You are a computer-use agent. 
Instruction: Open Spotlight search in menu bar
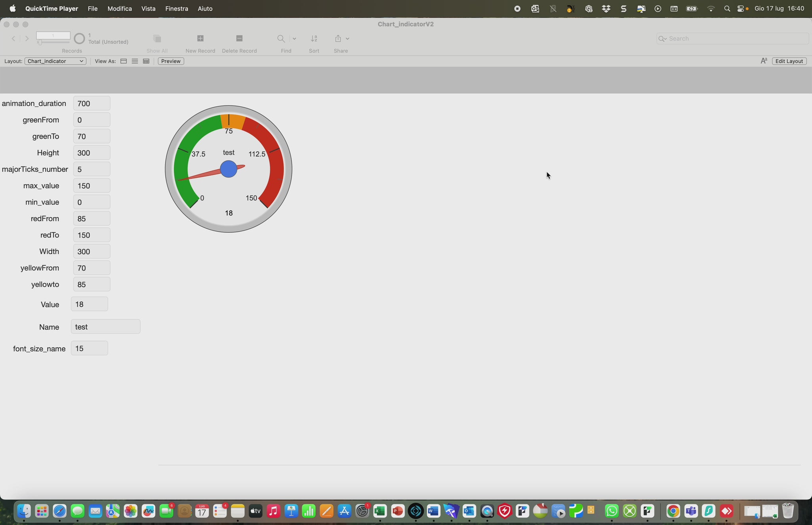click(x=727, y=9)
